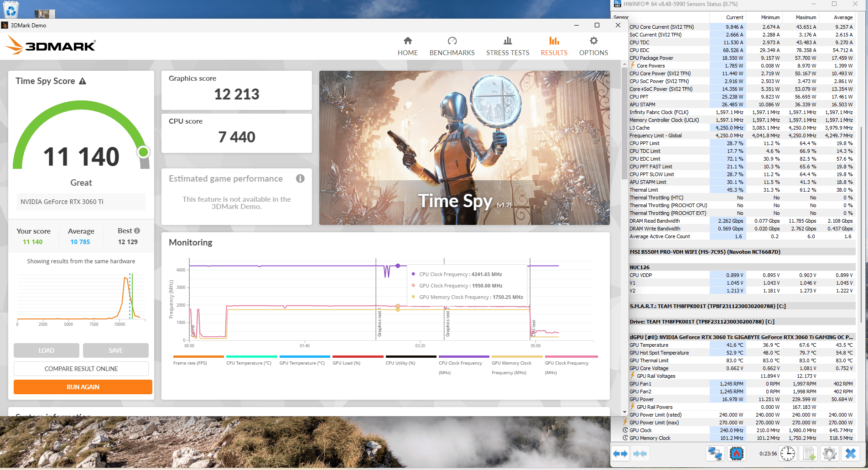Click the Average score value 10 785
Image resolution: width=868 pixels, height=470 pixels.
pos(80,242)
